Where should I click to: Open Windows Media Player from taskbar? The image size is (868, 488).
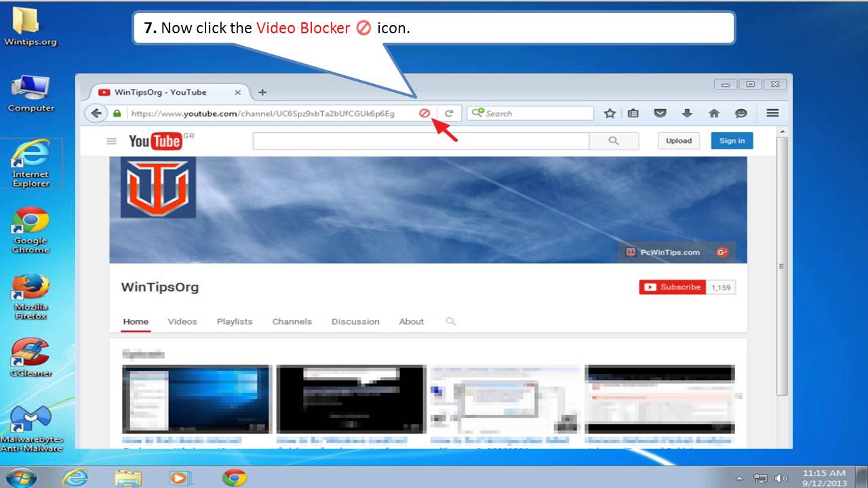pyautogui.click(x=180, y=477)
